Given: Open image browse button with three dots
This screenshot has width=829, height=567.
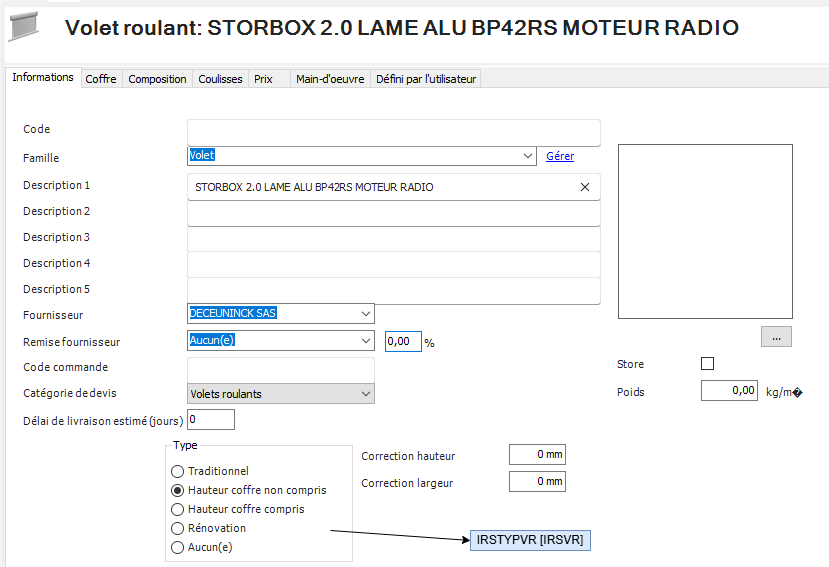Looking at the screenshot, I should [x=776, y=337].
